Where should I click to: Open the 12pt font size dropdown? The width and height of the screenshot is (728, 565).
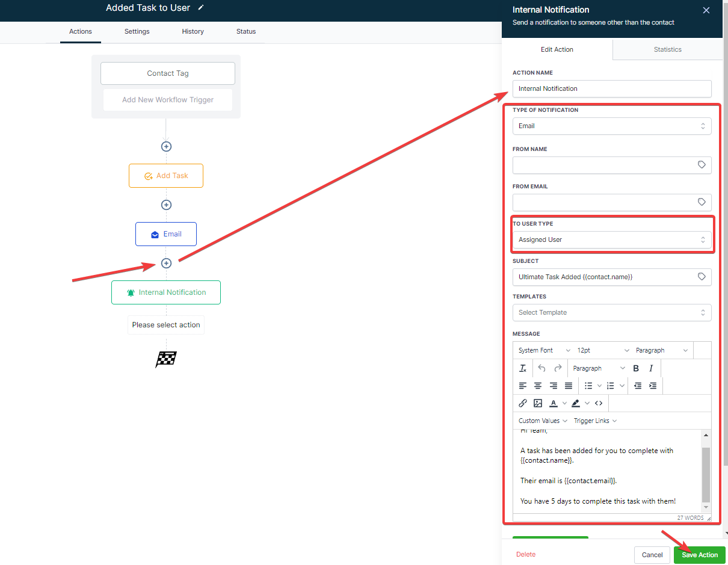[x=602, y=350]
